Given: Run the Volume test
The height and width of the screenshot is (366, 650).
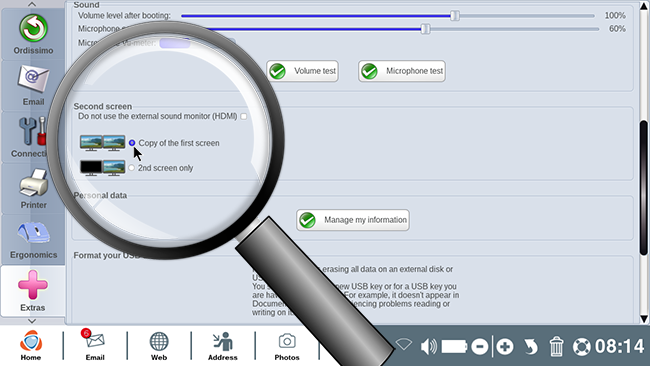Looking at the screenshot, I should pos(302,71).
